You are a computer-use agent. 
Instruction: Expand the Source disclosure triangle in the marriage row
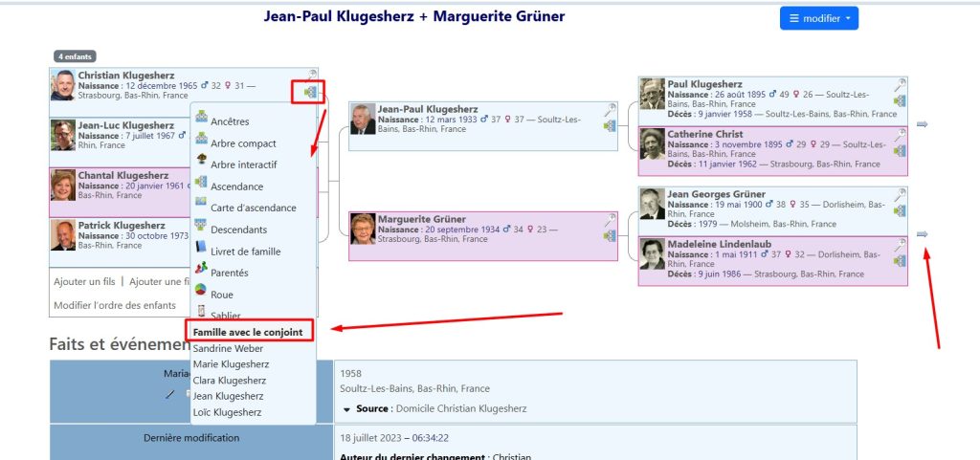point(346,409)
